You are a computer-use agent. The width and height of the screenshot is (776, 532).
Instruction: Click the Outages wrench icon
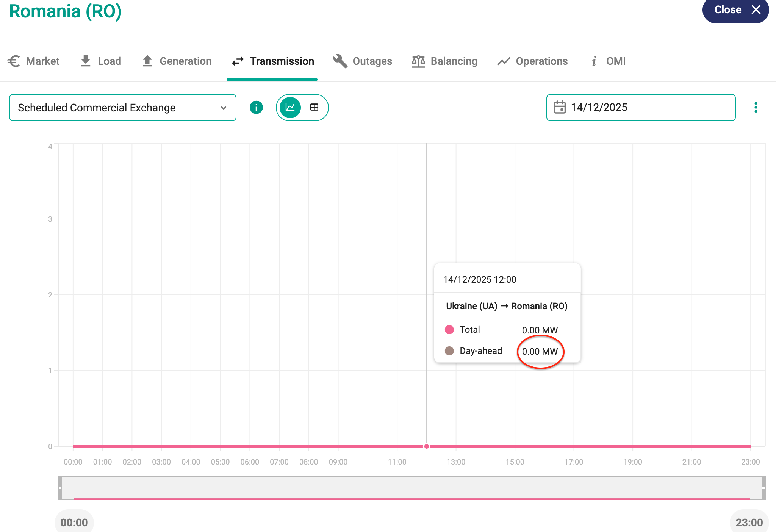[x=340, y=61]
